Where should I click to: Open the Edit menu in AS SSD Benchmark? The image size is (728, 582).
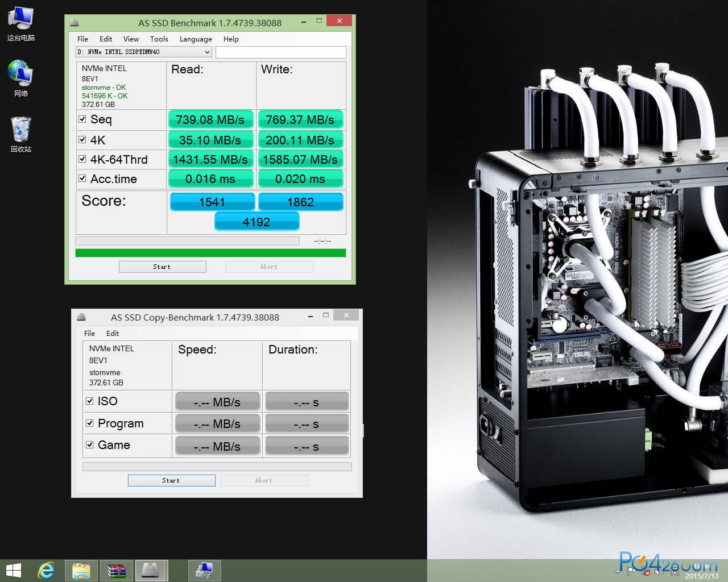[x=106, y=39]
